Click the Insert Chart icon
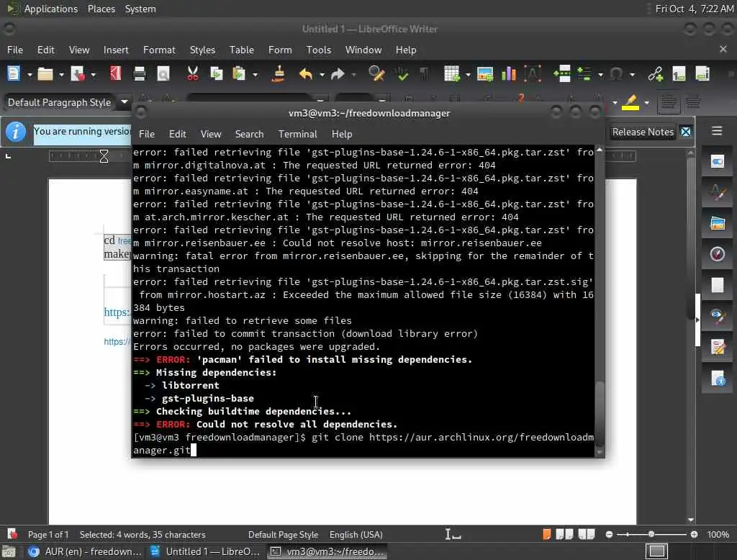 [509, 74]
